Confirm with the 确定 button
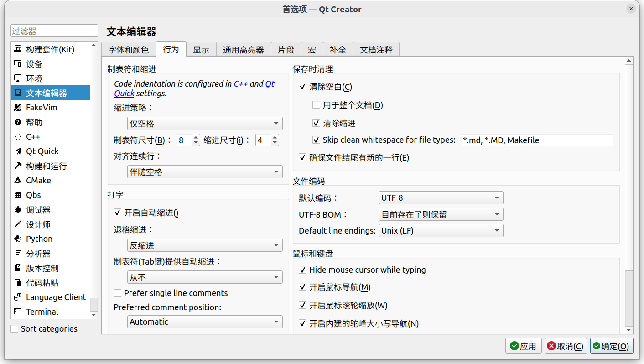 point(611,346)
